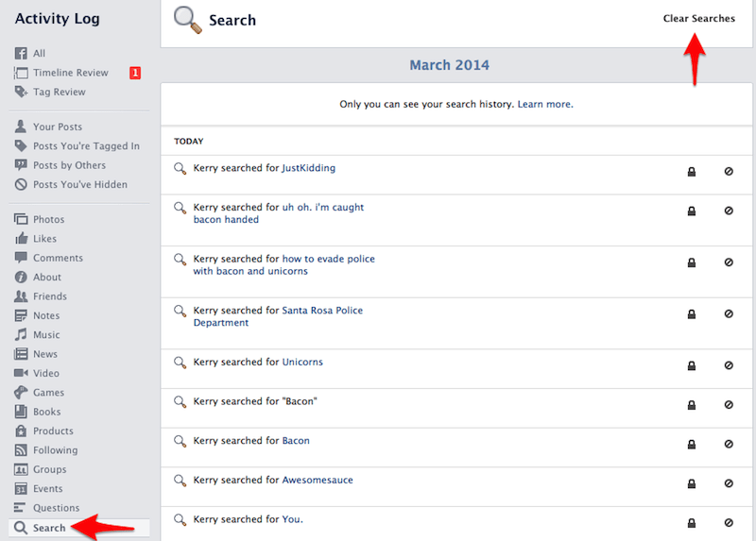The image size is (756, 541).
Task: Click the Groups icon in sidebar
Action: coord(21,469)
